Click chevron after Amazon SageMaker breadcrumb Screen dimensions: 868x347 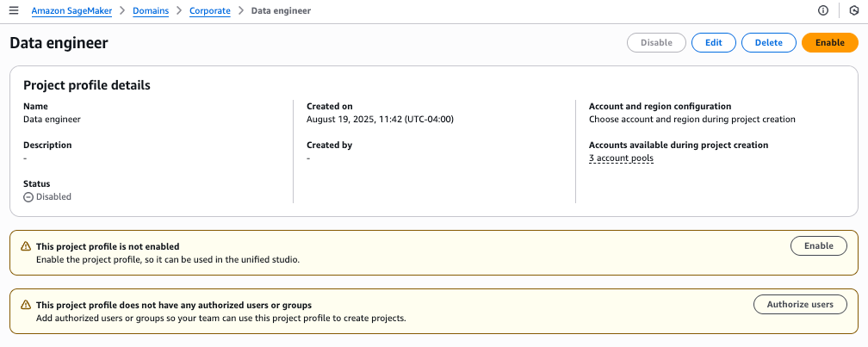(122, 10)
